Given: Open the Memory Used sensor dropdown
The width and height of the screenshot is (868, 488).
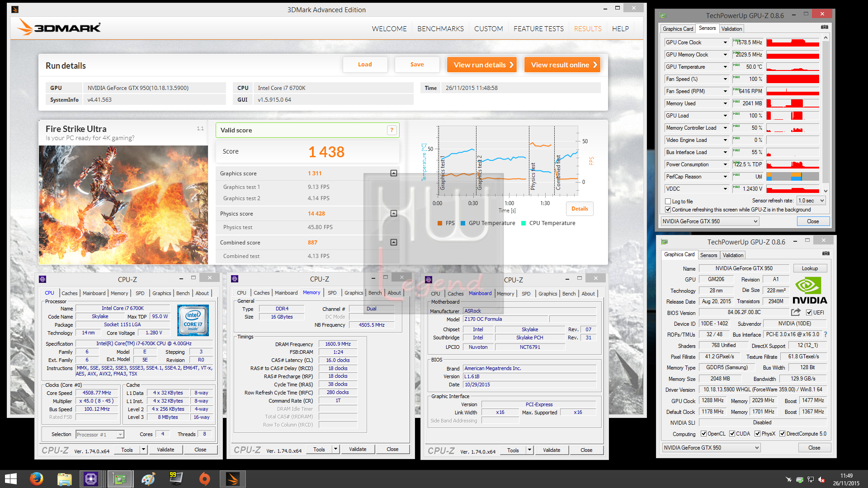Looking at the screenshot, I should [725, 103].
